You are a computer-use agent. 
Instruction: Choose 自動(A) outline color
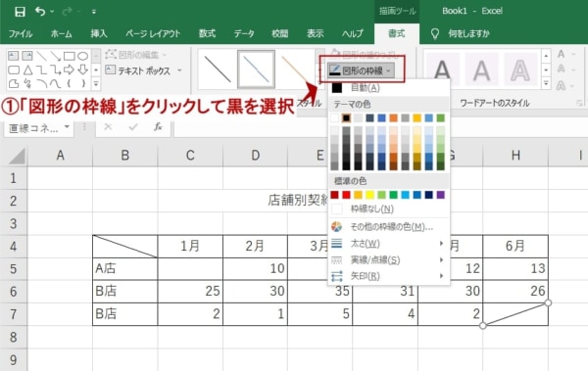click(389, 88)
